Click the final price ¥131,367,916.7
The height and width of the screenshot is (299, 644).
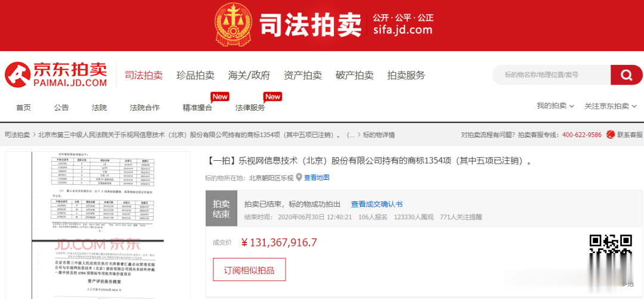tap(279, 242)
